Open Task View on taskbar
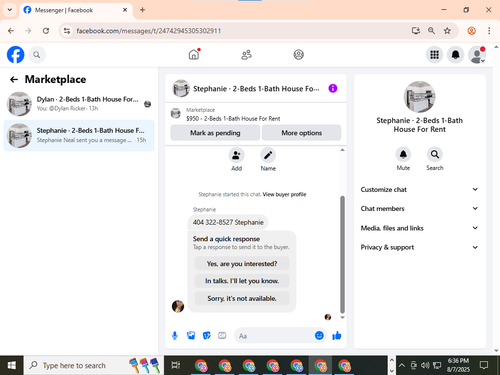 click(176, 365)
